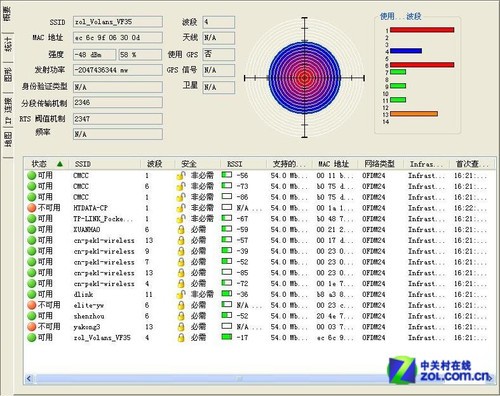Image resolution: width=500 pixels, height=396 pixels.
Task: Click the circular signal strength radar display
Action: pos(304,78)
